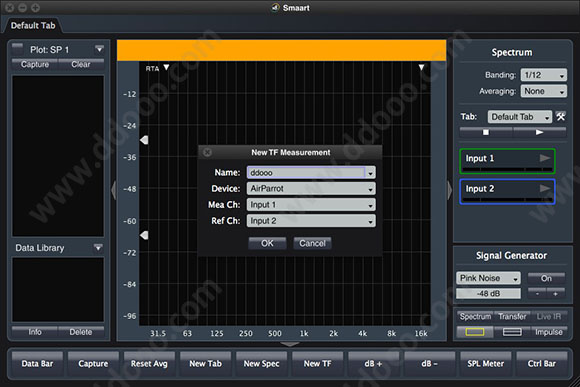Open Data Library dropdown menu
Screen dimensions: 580x387
tap(98, 248)
